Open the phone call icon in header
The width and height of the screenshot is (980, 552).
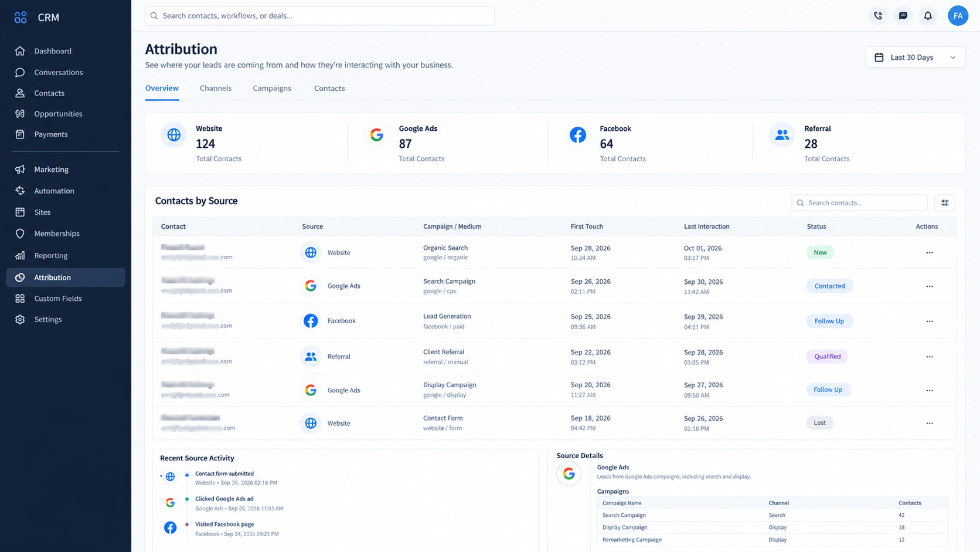click(x=878, y=16)
